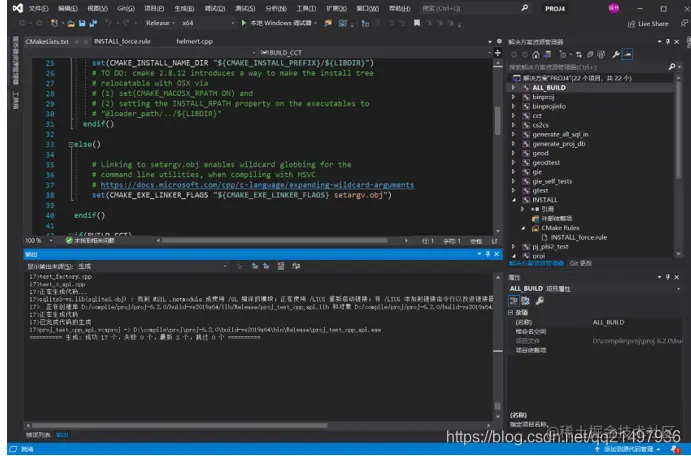The image size is (691, 456).
Task: Switch to the helmert.cpp tab
Action: pyautogui.click(x=194, y=41)
